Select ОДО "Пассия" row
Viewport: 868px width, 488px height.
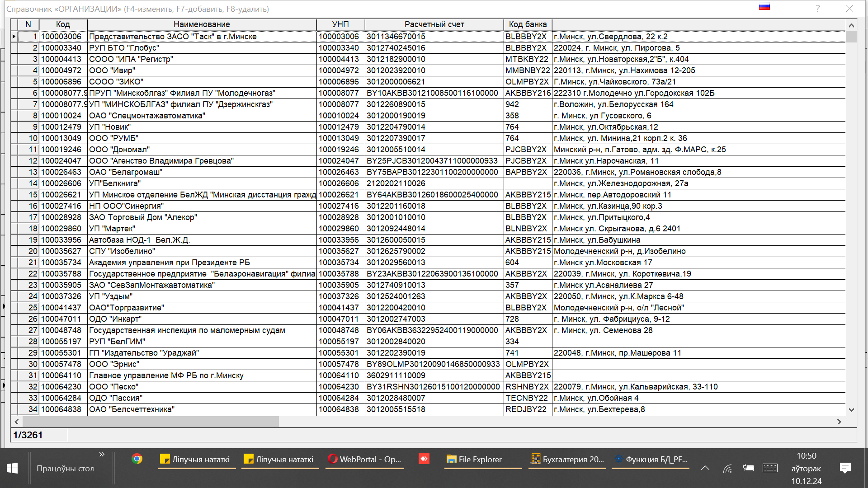pyautogui.click(x=428, y=398)
